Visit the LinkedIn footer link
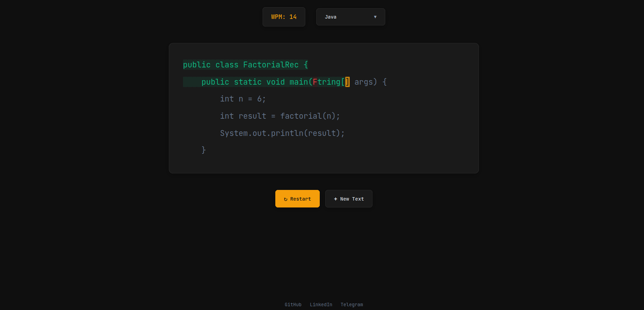The image size is (644, 310). (321, 304)
